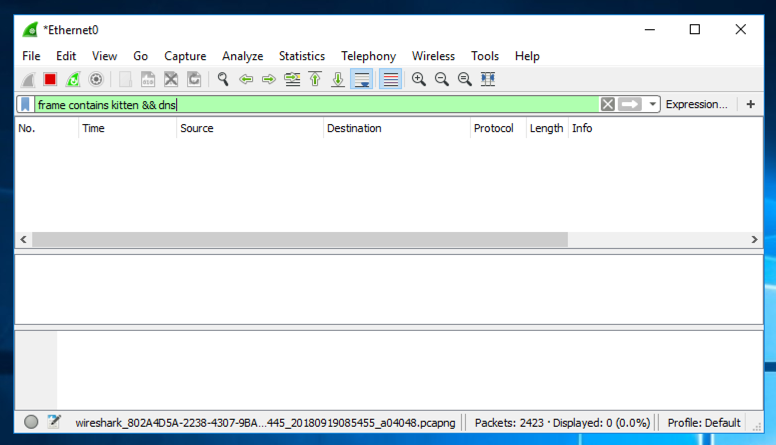Screen dimensions: 776x445
Task: Open the Go menu
Action: point(141,56)
